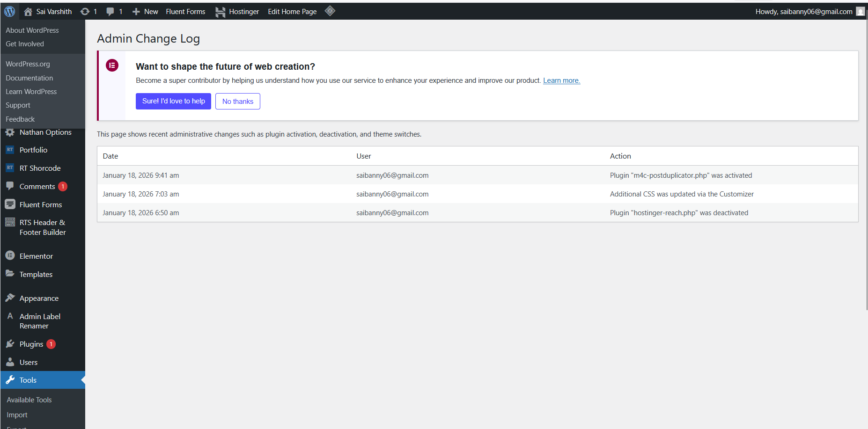The image size is (868, 429).
Task: Open New content dropdown in admin bar
Action: (146, 11)
